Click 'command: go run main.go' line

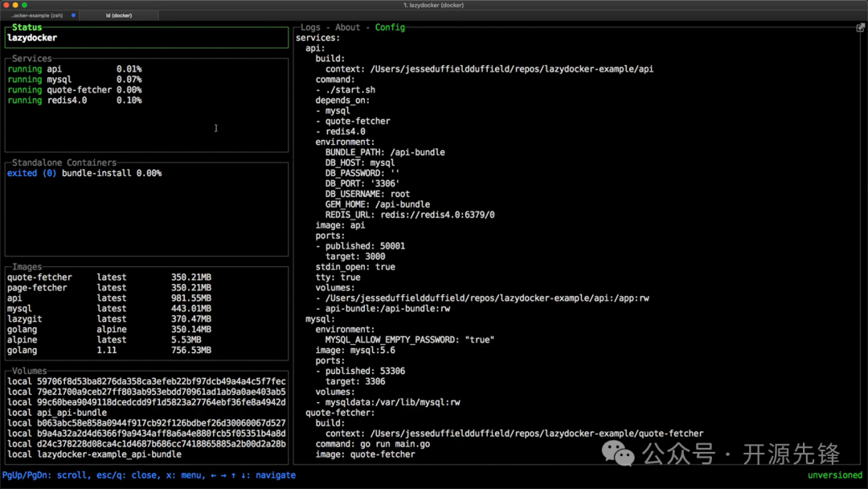click(373, 444)
